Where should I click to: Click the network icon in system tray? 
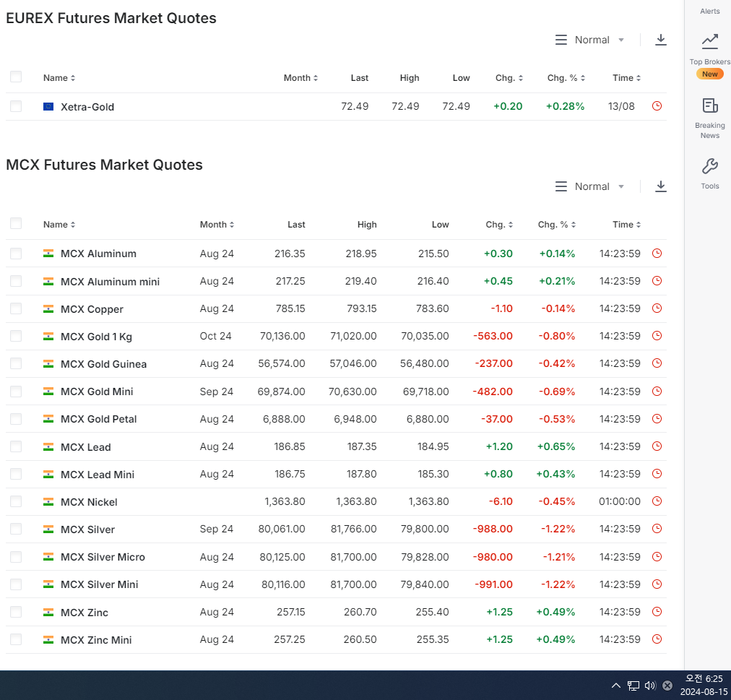(633, 686)
